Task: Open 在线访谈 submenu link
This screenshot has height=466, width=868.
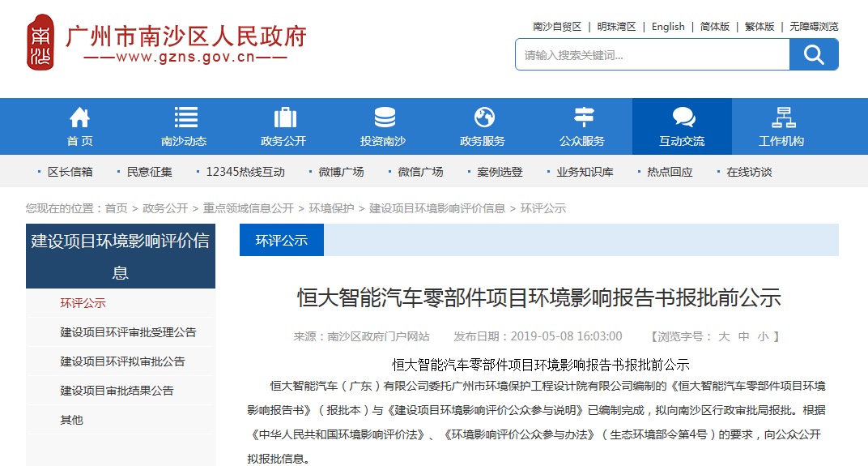Action: tap(749, 172)
